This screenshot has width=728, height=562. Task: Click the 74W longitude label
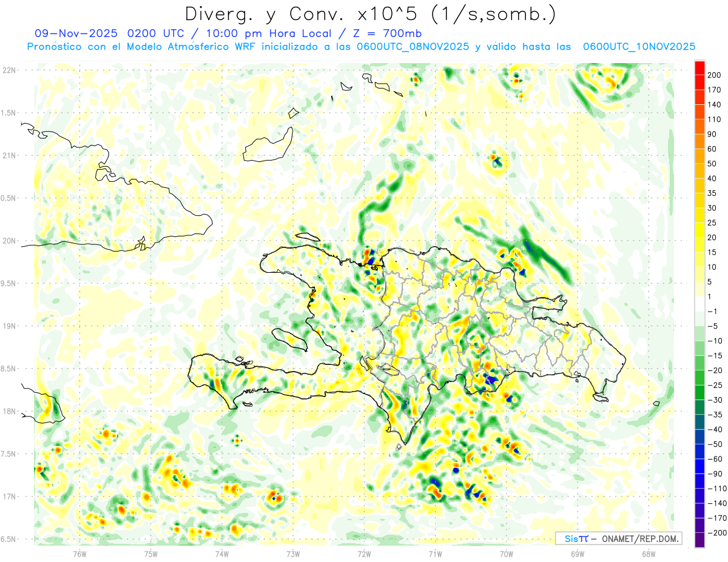pos(222,554)
